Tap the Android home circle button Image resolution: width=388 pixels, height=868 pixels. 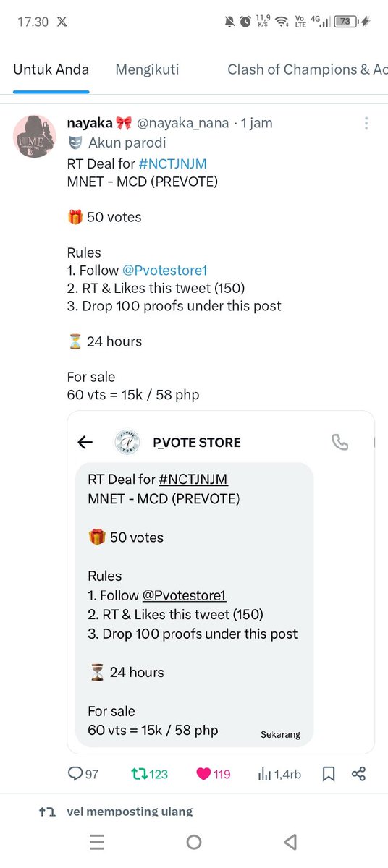193,842
